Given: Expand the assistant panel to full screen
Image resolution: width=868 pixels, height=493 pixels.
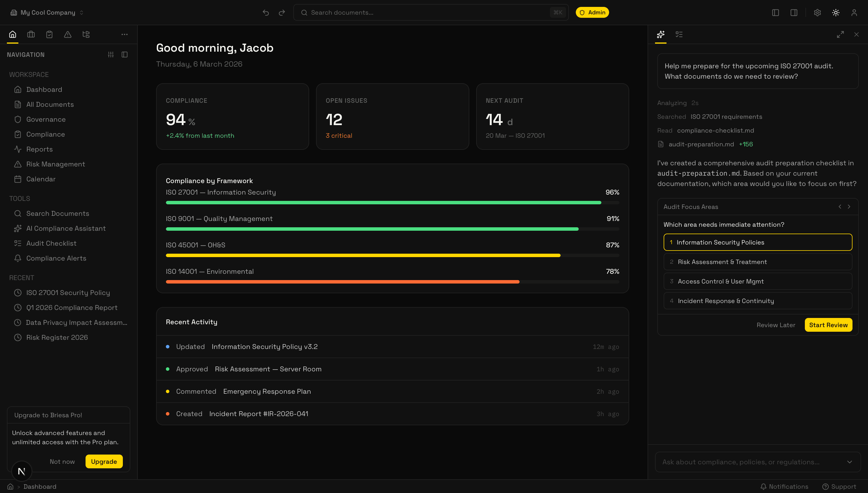Looking at the screenshot, I should 840,34.
